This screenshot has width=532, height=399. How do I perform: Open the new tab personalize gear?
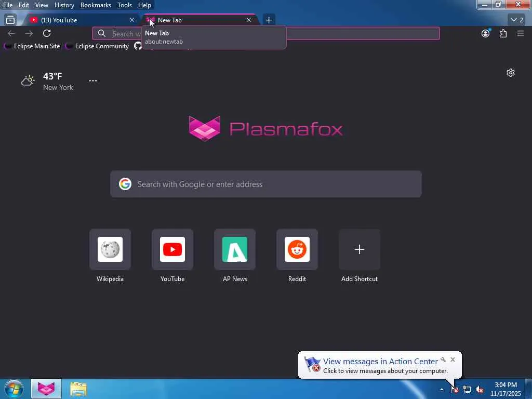510,73
